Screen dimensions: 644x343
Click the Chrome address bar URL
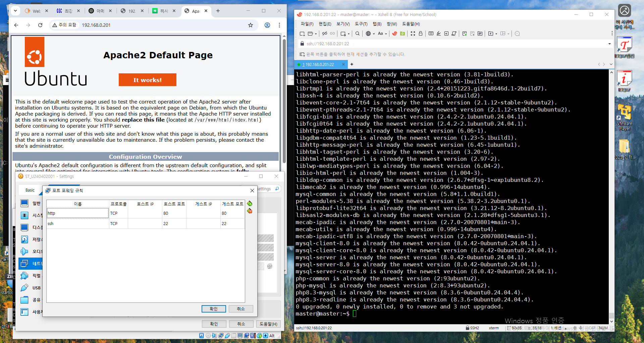click(x=96, y=25)
